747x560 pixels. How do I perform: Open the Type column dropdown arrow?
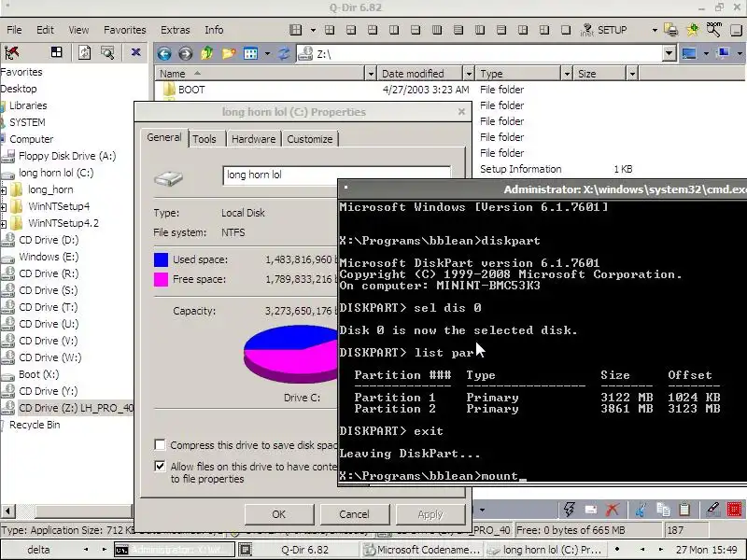click(567, 74)
